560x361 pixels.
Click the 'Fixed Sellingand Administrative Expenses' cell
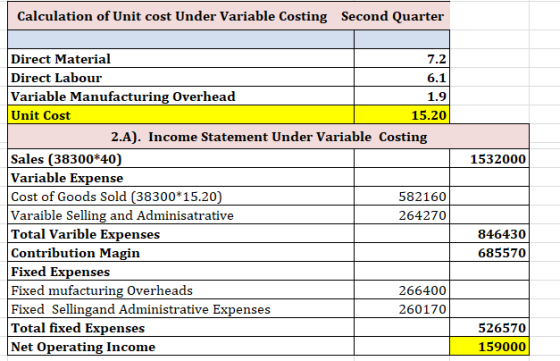tap(181, 309)
